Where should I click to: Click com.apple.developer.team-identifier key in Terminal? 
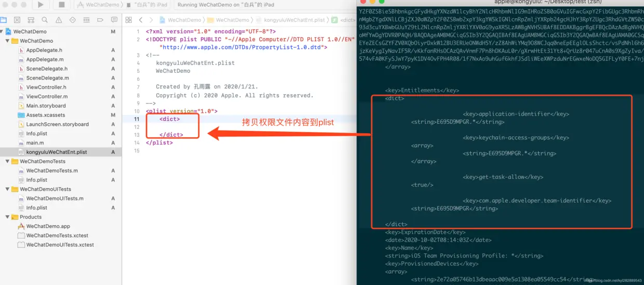point(537,201)
